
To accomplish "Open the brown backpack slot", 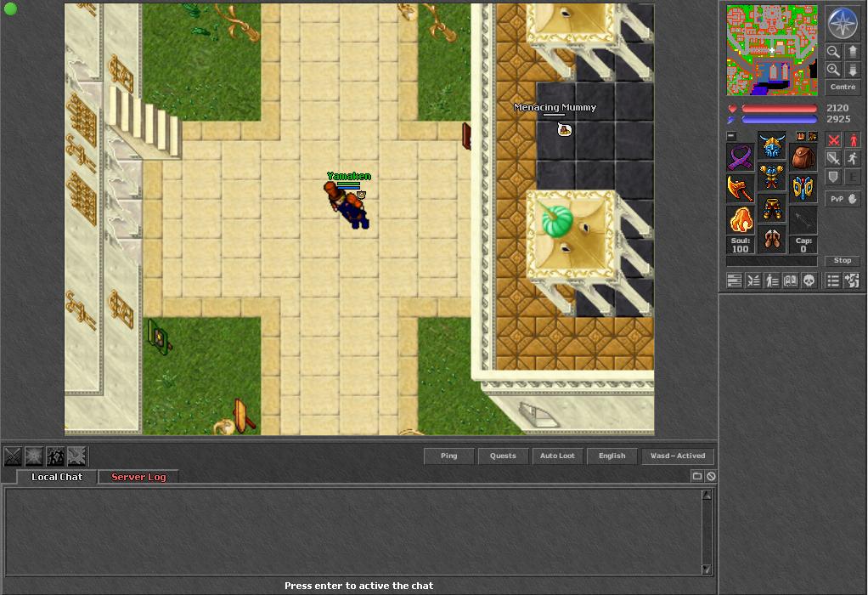I will coord(803,157).
